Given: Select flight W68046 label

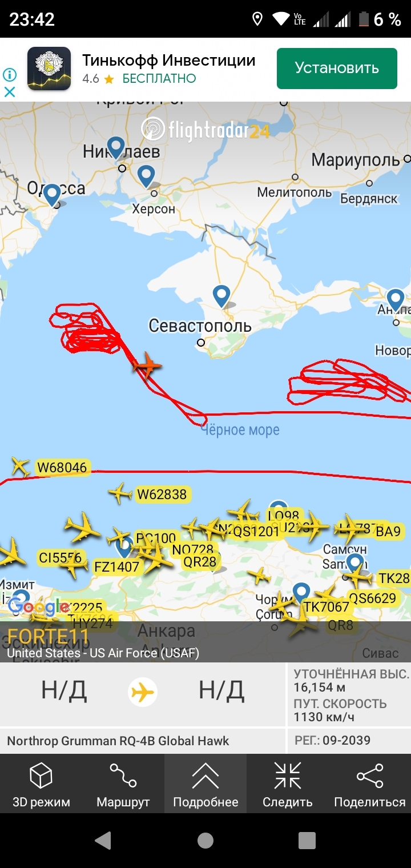Looking at the screenshot, I should [x=62, y=468].
